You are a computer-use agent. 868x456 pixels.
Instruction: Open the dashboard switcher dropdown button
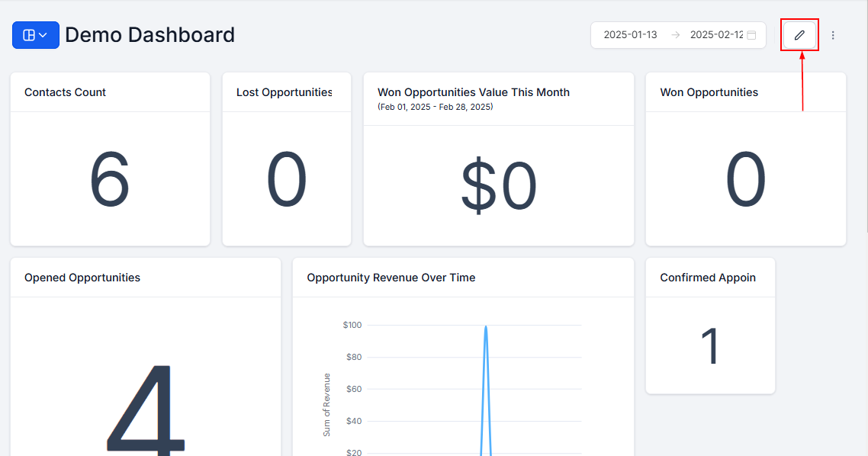tap(35, 35)
